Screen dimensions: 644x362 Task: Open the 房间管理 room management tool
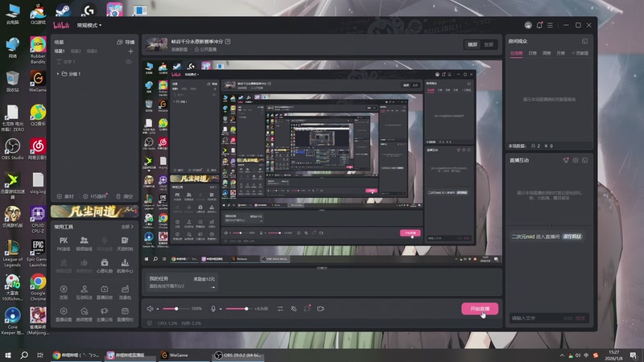pos(84,314)
